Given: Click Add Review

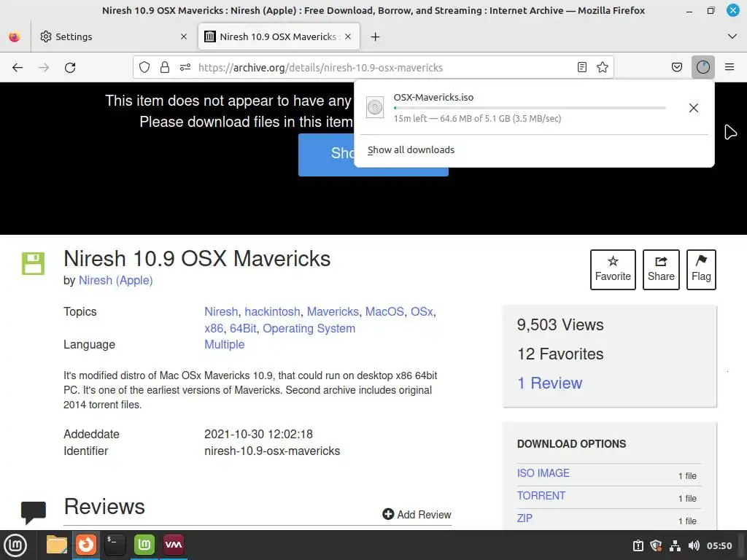Looking at the screenshot, I should tap(417, 515).
